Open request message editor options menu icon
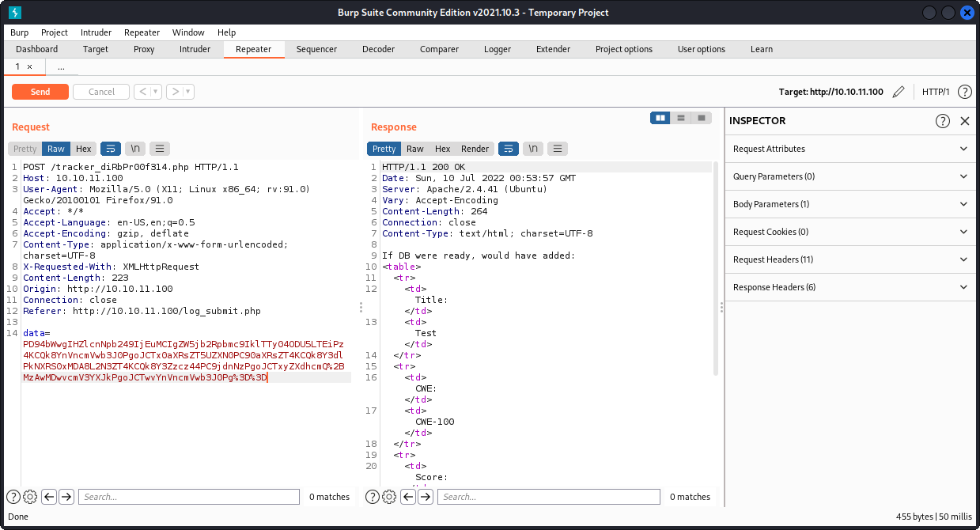 click(x=160, y=149)
